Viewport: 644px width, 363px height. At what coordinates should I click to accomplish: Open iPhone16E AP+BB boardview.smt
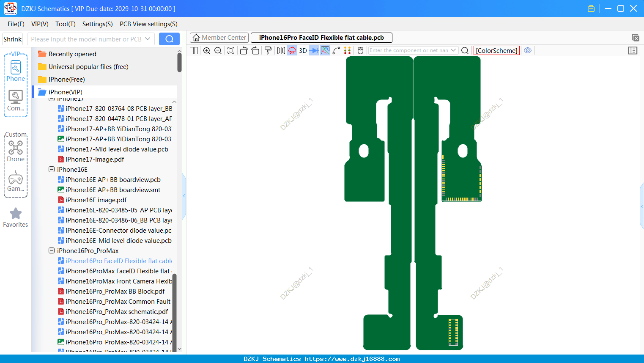[113, 190]
